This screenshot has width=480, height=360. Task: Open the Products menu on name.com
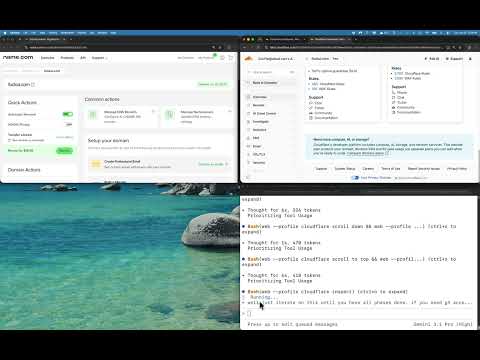(67, 58)
